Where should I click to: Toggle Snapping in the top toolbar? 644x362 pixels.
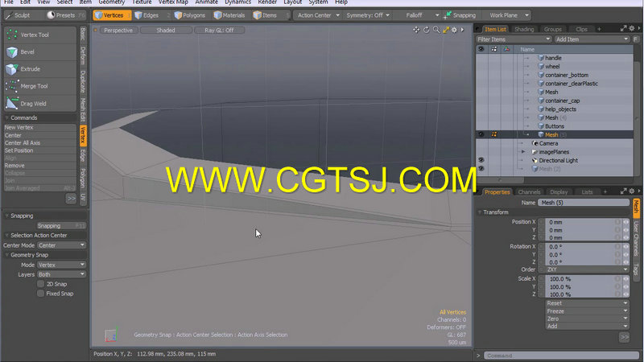point(460,15)
